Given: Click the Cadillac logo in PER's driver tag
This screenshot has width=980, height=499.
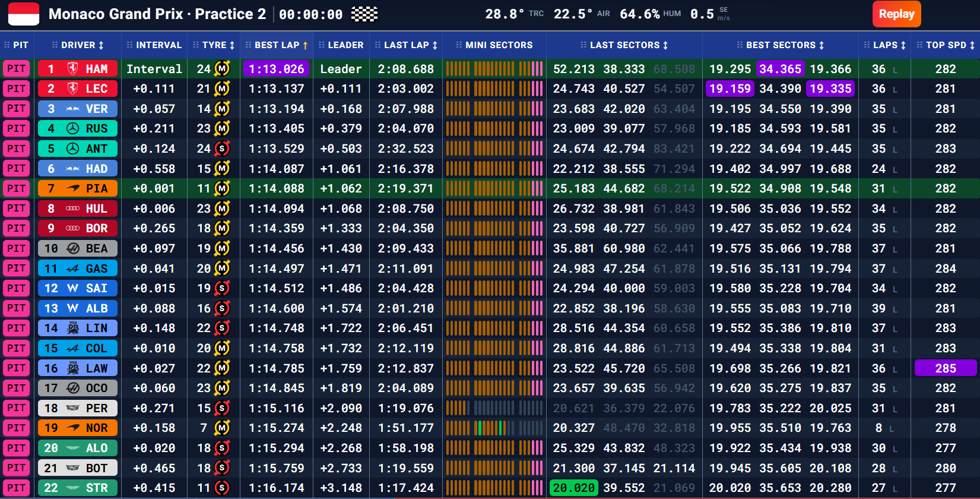Looking at the screenshot, I should [x=72, y=408].
